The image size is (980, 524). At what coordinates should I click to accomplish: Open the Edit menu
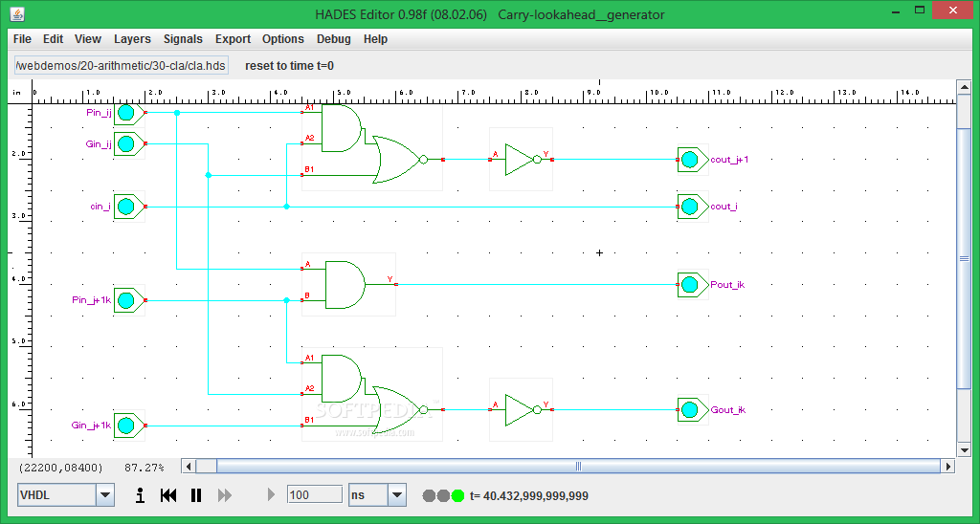pyautogui.click(x=54, y=38)
